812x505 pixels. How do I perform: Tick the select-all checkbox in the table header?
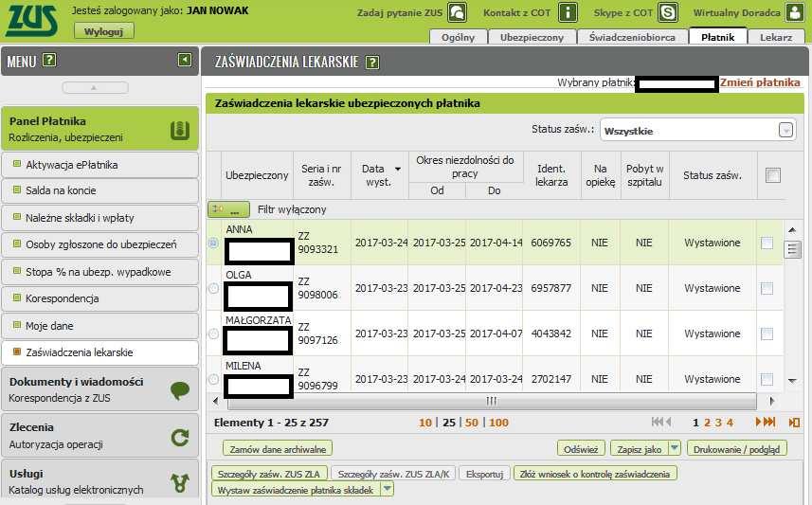(x=772, y=175)
